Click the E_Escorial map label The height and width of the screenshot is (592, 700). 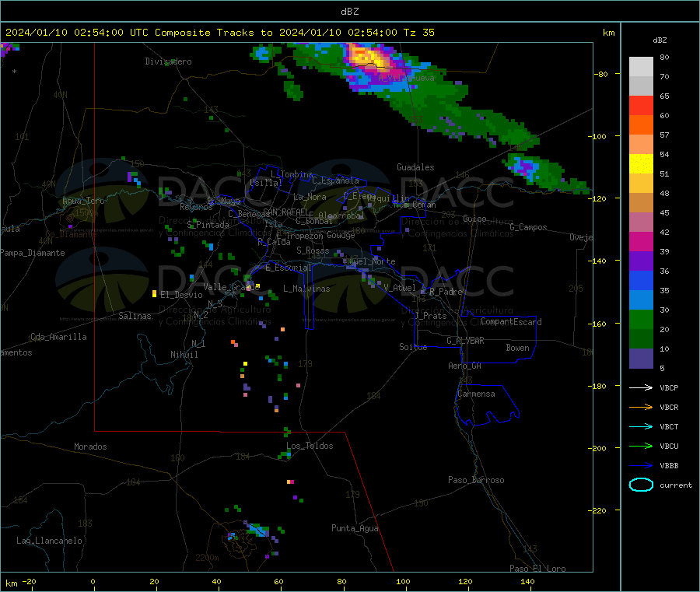(x=289, y=268)
